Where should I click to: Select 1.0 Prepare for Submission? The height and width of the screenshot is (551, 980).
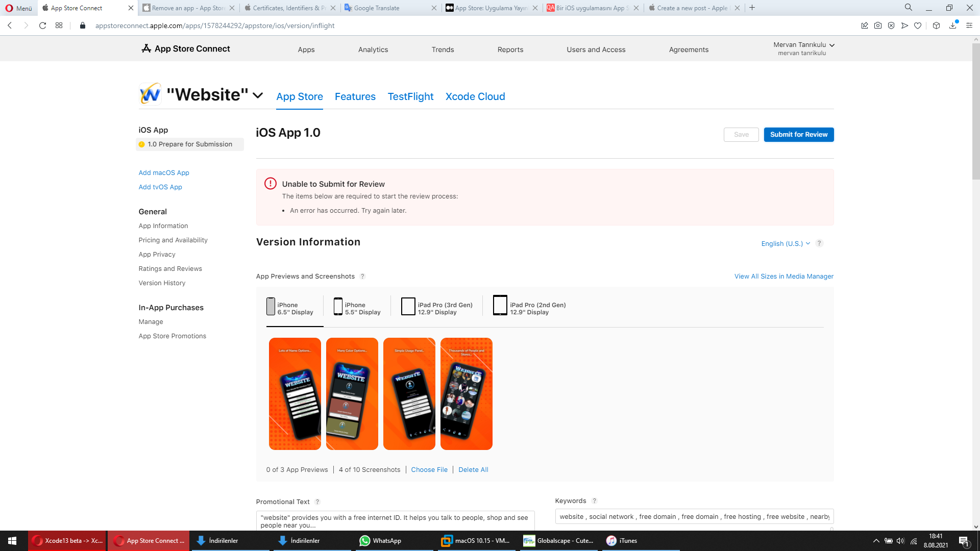coord(190,144)
